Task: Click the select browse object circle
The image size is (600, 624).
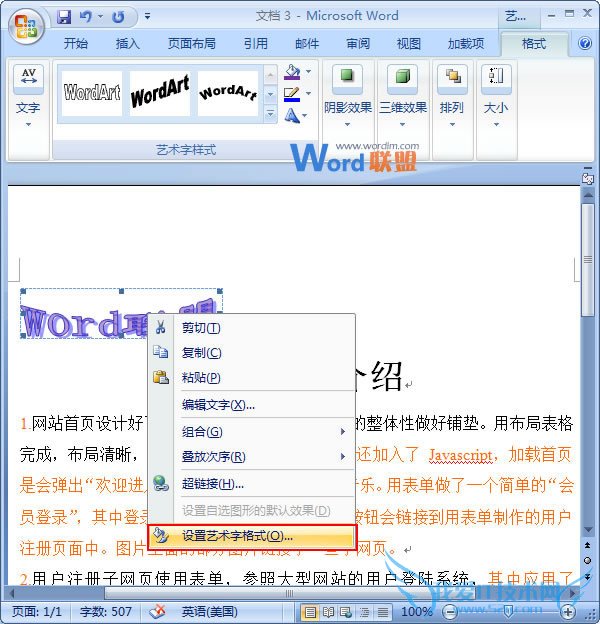Action: tap(588, 561)
